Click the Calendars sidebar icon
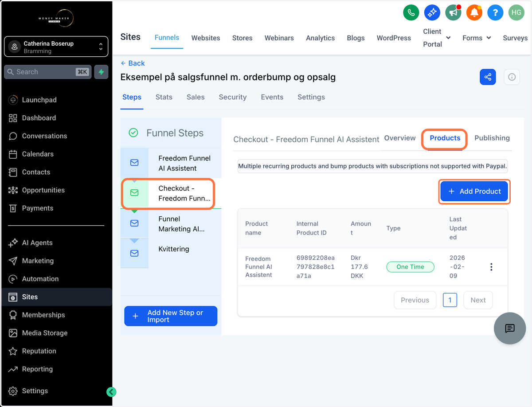Viewport: 532px width, 407px height. pos(13,154)
